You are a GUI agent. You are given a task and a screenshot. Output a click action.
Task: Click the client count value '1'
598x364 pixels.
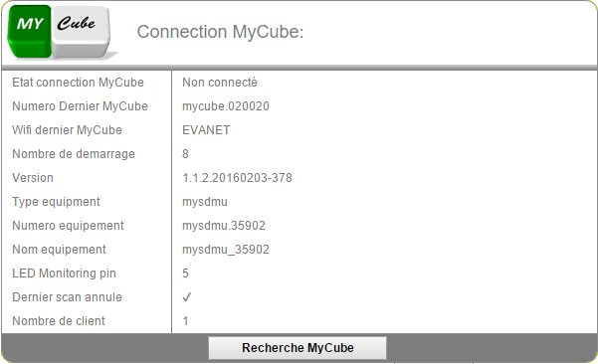pos(185,321)
